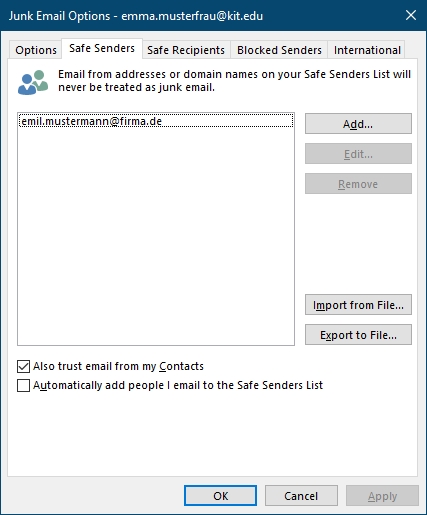
Task: Click empty area of safe senders list
Action: coord(156,237)
